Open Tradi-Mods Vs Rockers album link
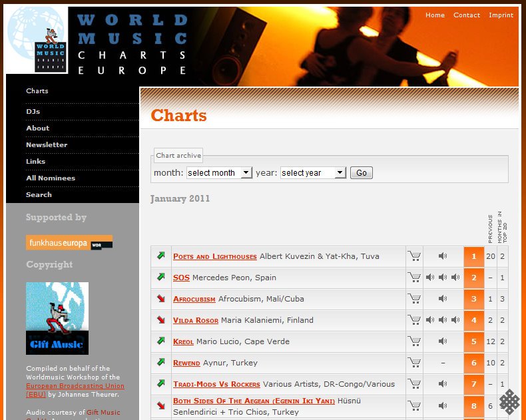Viewport: 526px width, 420px height. [216, 384]
